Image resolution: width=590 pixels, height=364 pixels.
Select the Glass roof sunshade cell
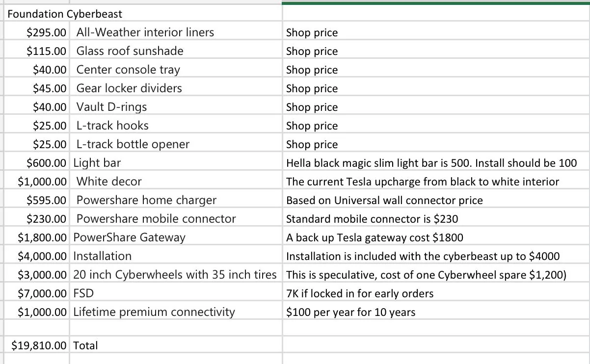[176, 51]
